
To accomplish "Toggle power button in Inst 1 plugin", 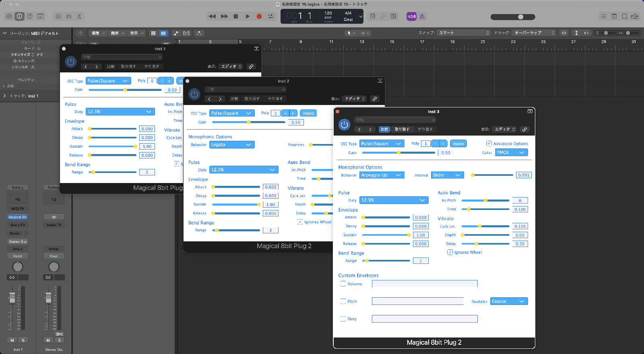I will tap(70, 62).
